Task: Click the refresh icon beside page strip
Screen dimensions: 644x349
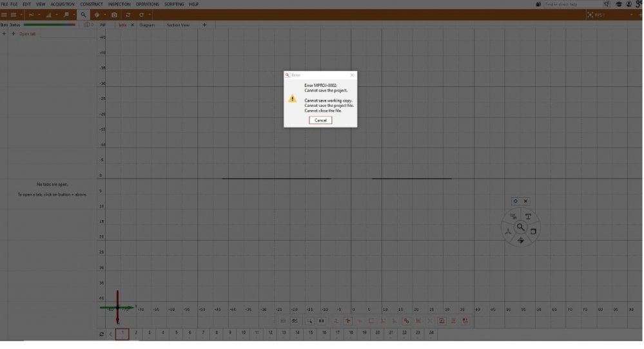Action: coord(101,334)
